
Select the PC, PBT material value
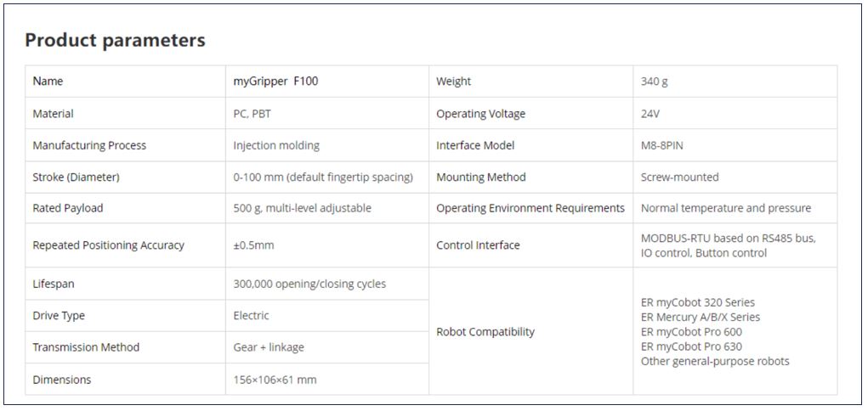click(x=252, y=114)
